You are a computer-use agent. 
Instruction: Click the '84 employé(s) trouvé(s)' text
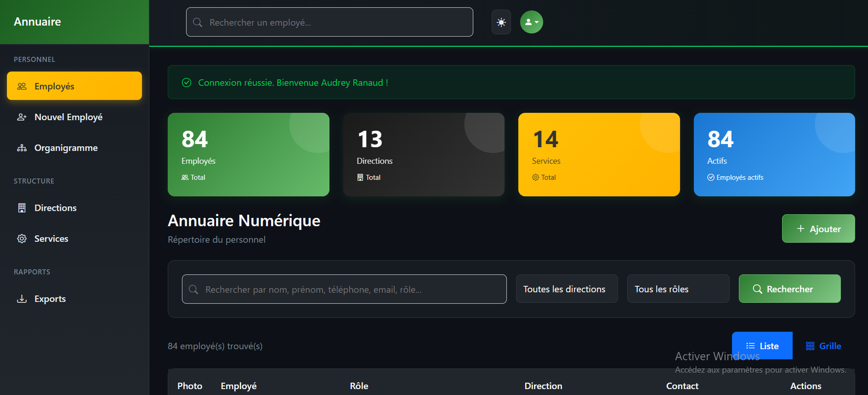[x=215, y=346]
